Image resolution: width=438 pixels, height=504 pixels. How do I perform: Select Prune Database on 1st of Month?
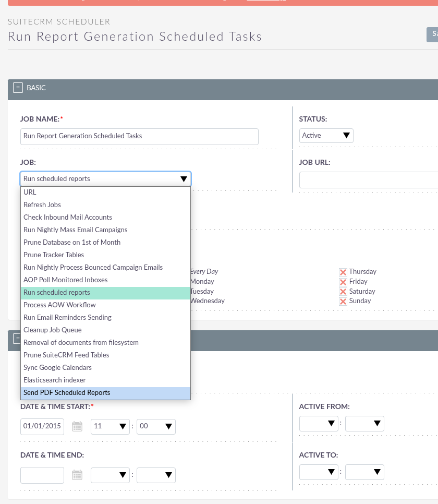(105, 243)
